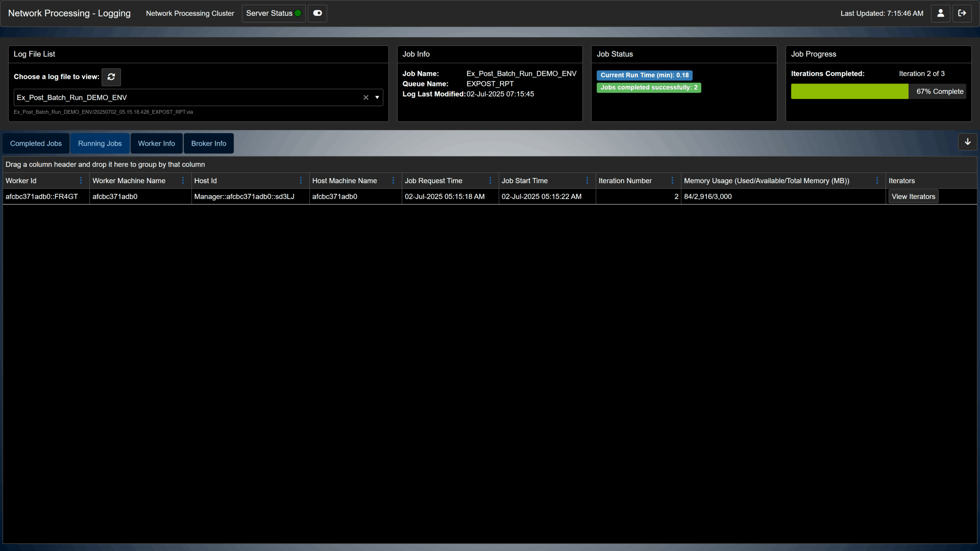Screen dimensions: 980x551
Task: Click Log Last Modified date value
Action: 500,94
